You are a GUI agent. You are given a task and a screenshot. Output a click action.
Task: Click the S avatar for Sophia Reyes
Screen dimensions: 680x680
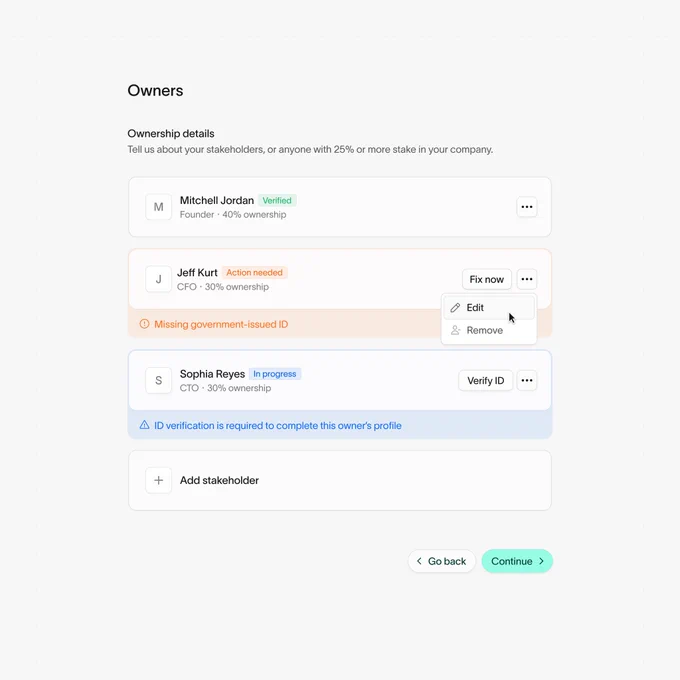158,380
